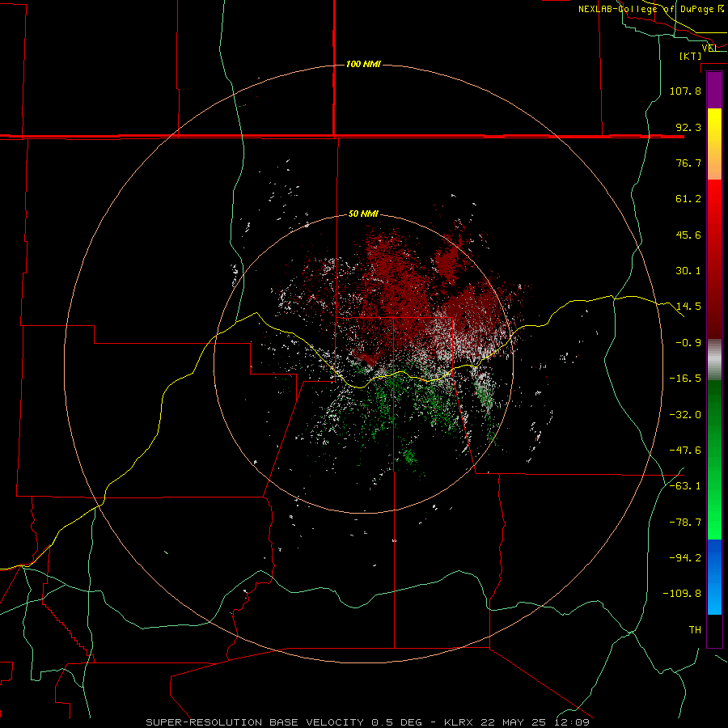
Task: Click the 92.3 legend value
Action: tap(688, 127)
